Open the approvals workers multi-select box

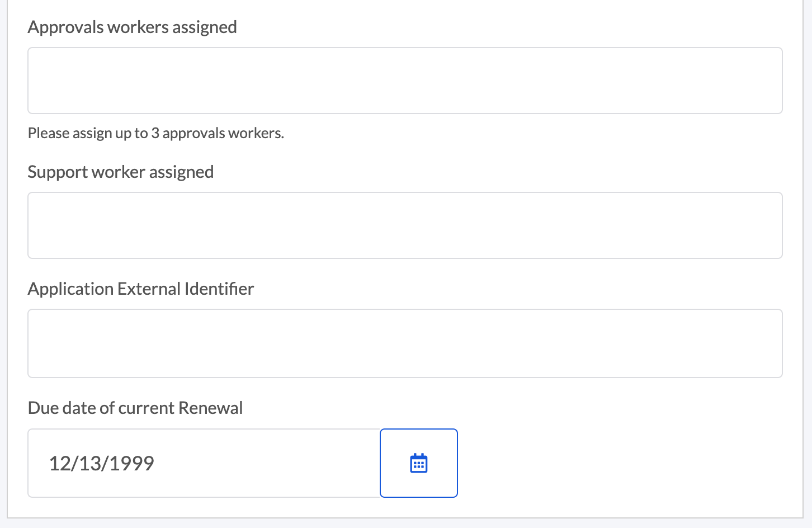pos(405,81)
